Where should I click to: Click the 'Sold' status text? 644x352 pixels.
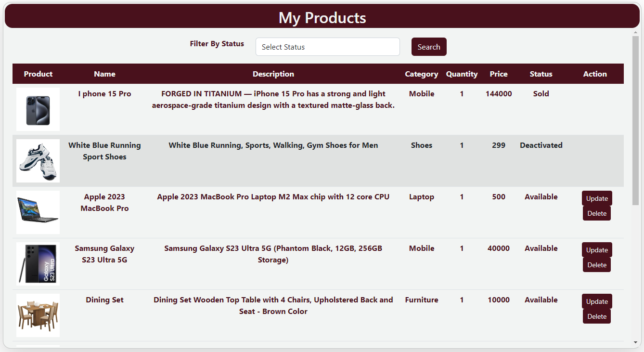coord(541,93)
